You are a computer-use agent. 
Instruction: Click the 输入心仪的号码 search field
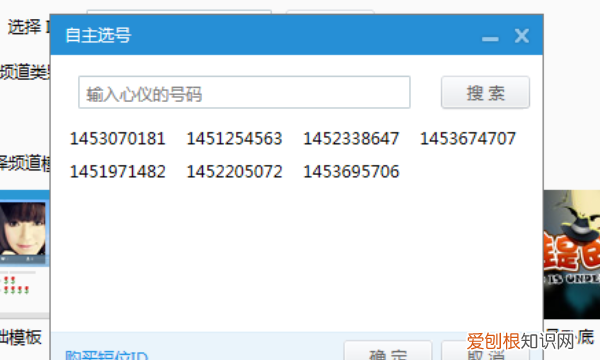[x=244, y=92]
